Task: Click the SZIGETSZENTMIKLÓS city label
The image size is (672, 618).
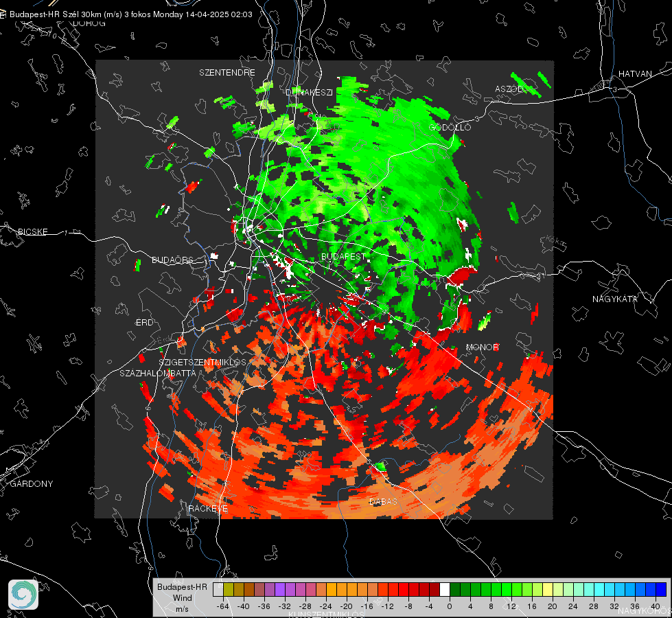Action: point(202,362)
